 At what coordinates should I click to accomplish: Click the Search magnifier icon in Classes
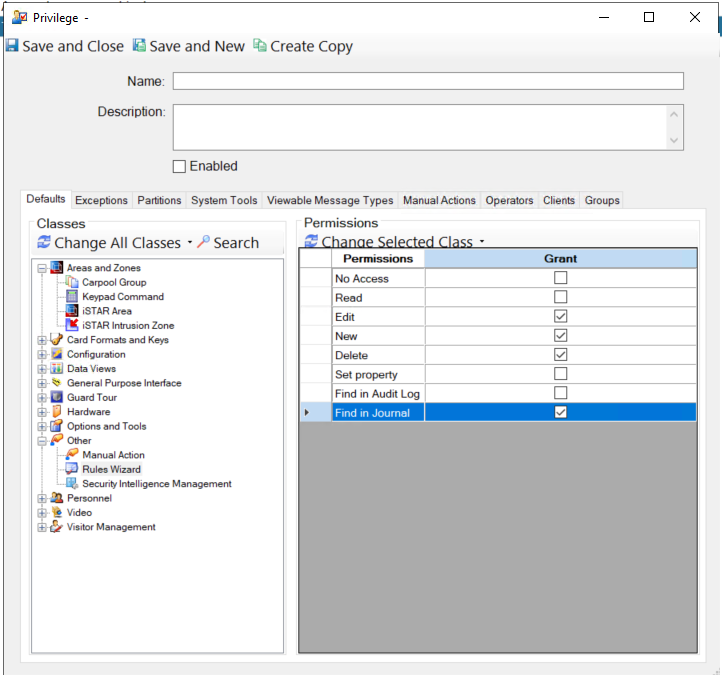click(x=203, y=243)
